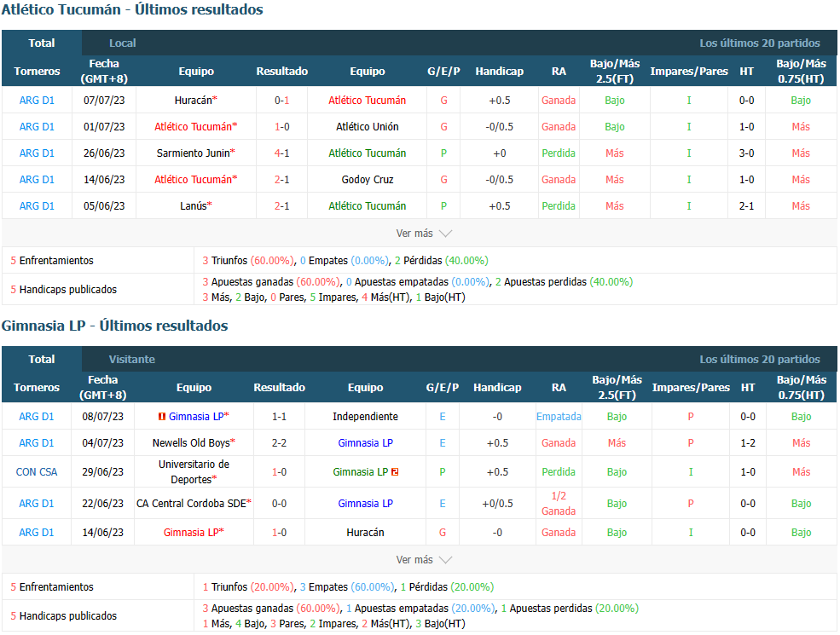Click the 'Gimnasia LP - Últimos resultados' heading
The height and width of the screenshot is (635, 840).
[x=114, y=326]
